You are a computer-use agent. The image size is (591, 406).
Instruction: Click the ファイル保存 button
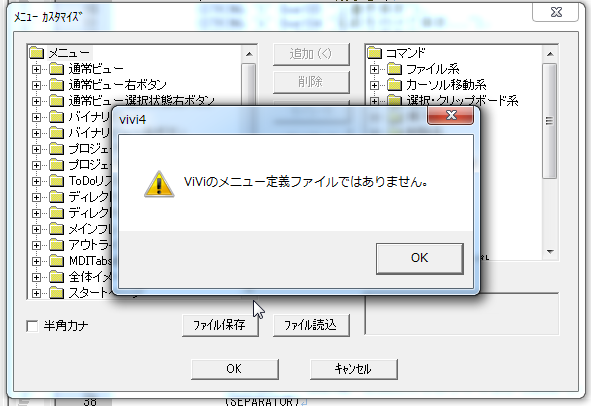tap(220, 325)
